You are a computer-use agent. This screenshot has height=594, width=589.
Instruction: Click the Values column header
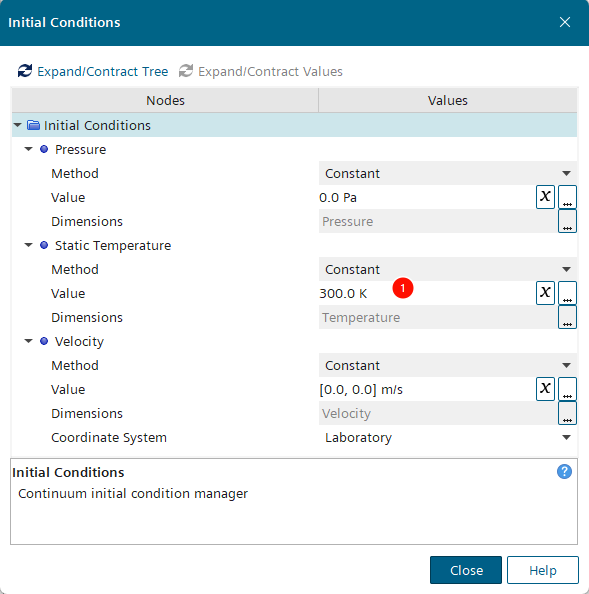(x=448, y=100)
